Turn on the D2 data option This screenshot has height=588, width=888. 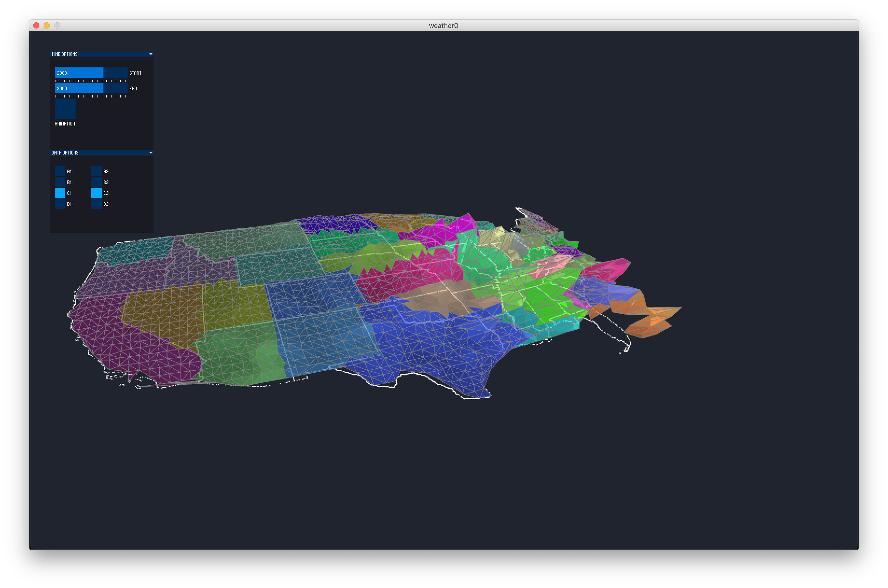(96, 204)
